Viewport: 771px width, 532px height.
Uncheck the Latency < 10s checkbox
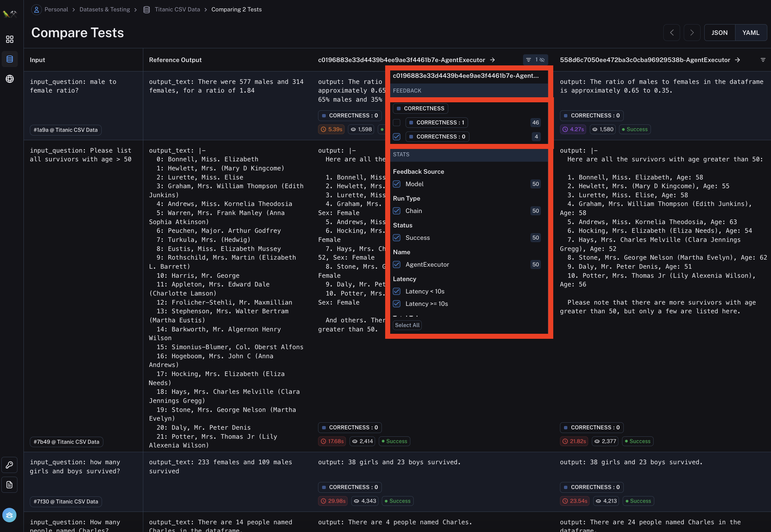(397, 291)
